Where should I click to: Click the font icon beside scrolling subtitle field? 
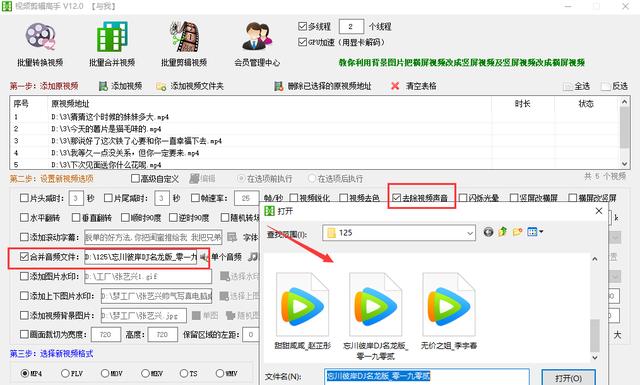232,237
